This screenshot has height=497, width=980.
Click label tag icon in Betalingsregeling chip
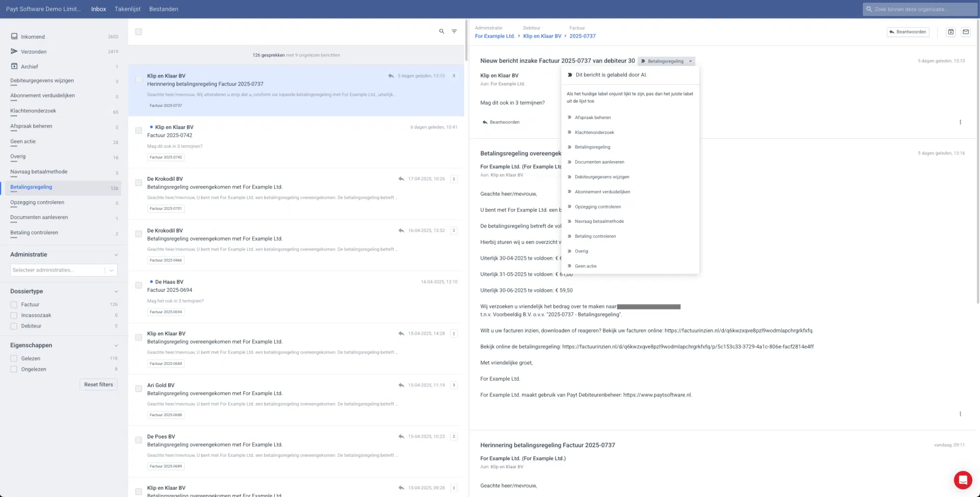[x=643, y=61]
